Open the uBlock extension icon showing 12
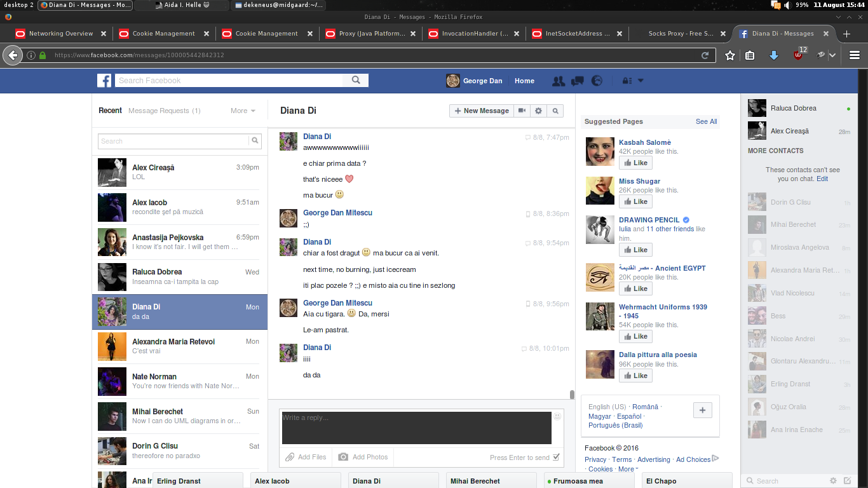868x488 pixels. pos(799,54)
